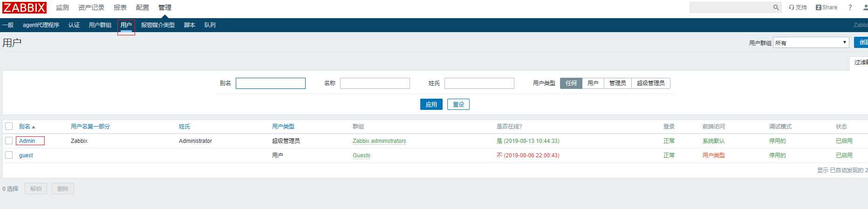
Task: Click 停用的 debug mode for Admin
Action: coord(778,141)
